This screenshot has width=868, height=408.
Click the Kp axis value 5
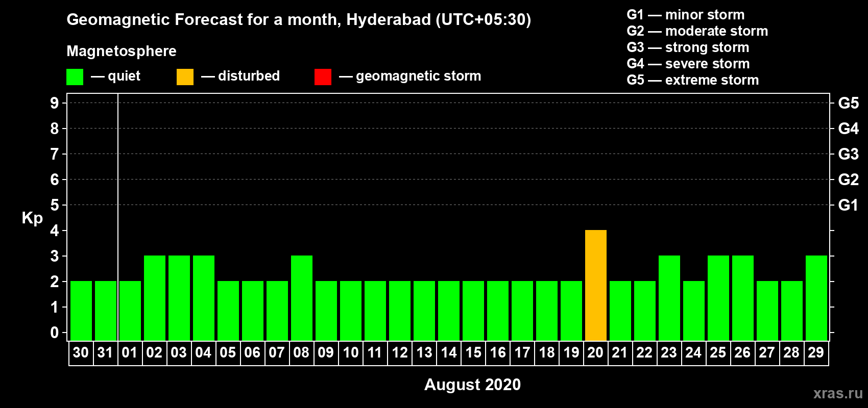point(55,205)
